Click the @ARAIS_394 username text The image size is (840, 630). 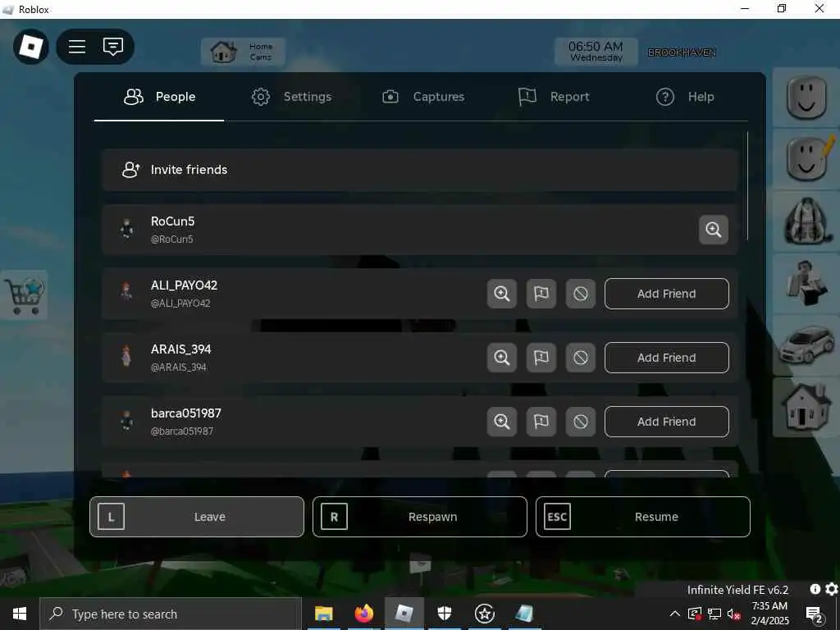pos(178,367)
